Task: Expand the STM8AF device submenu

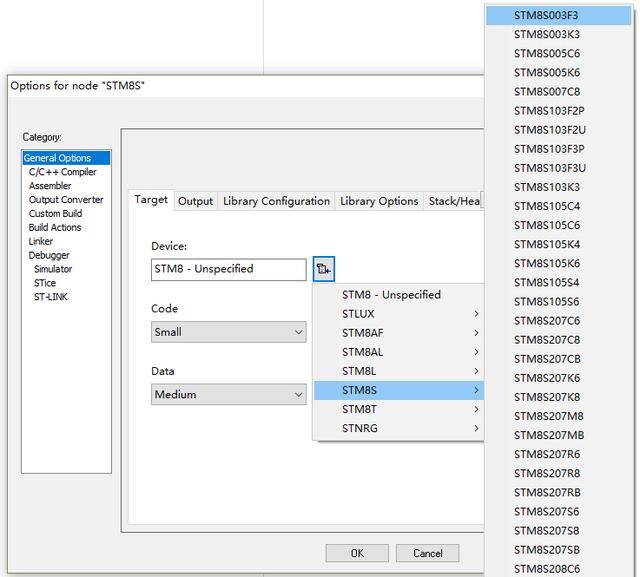Action: click(399, 333)
